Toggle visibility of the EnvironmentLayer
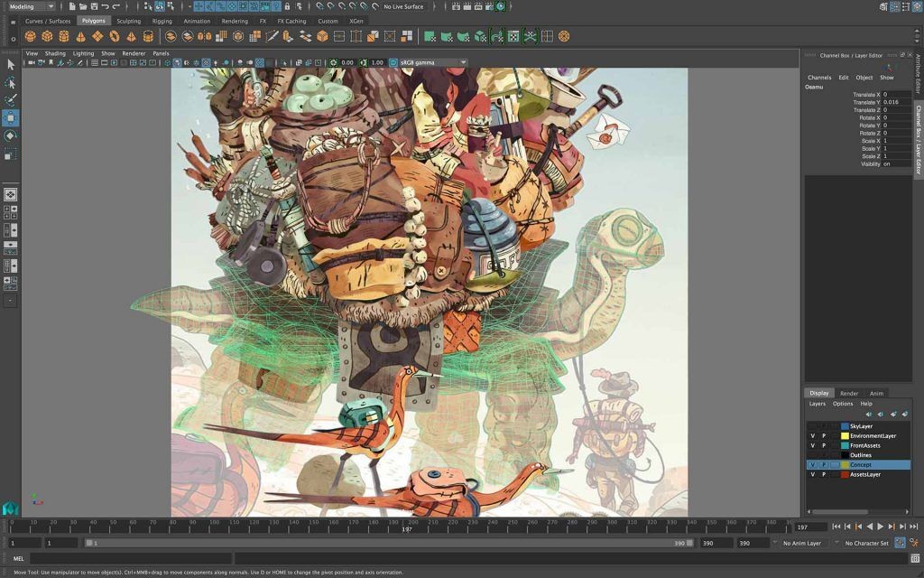924x578 pixels. (812, 435)
